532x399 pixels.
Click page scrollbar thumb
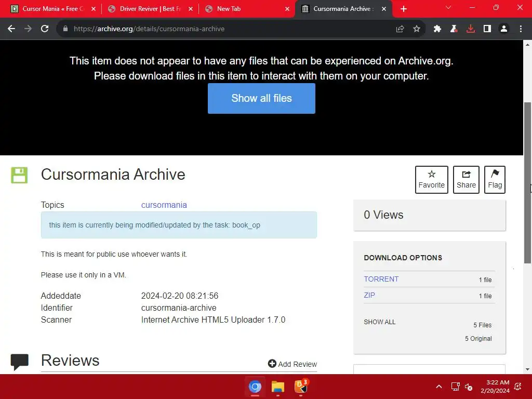pyautogui.click(x=528, y=182)
